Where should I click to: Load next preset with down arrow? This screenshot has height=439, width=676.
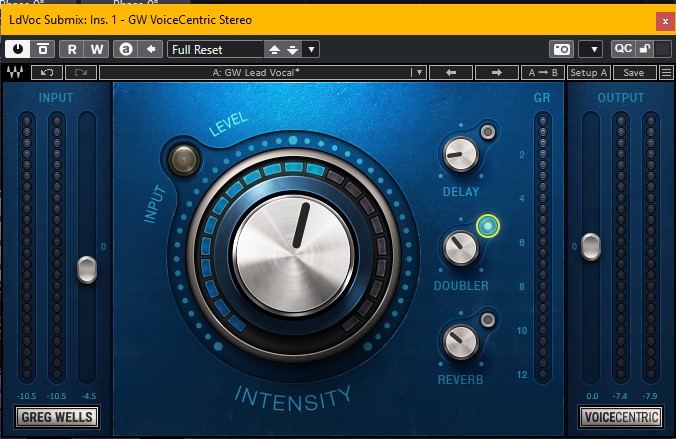coord(293,50)
